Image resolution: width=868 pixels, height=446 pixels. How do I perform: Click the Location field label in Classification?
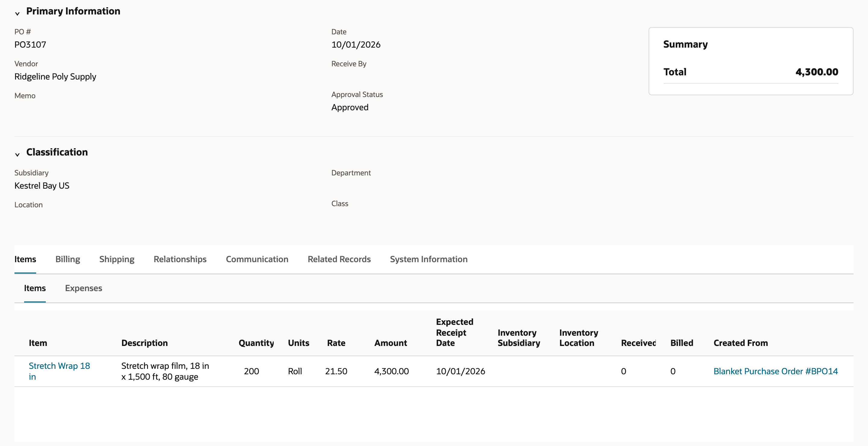[x=29, y=205]
